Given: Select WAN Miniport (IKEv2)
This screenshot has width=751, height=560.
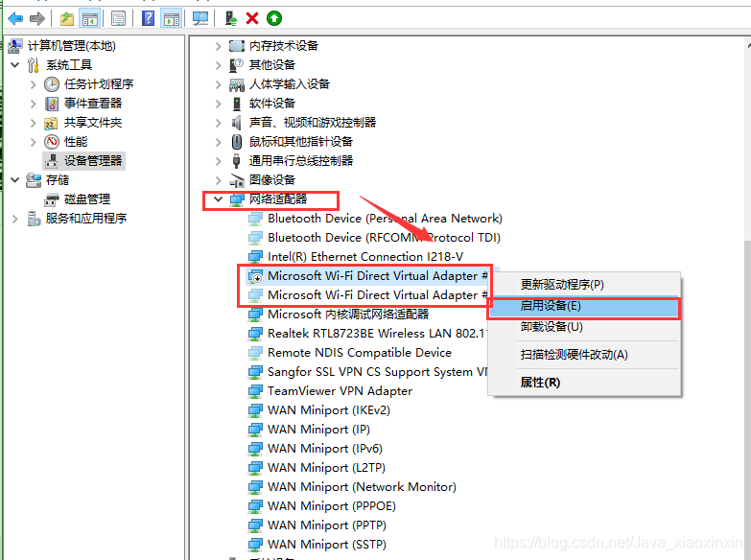Looking at the screenshot, I should 329,410.
